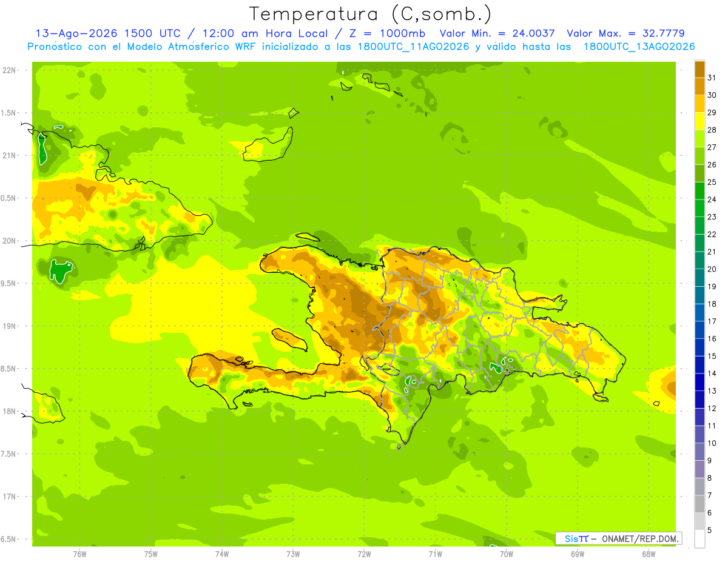Pick the teal swatch between 19 and 20
The image size is (728, 562).
pyautogui.click(x=699, y=278)
